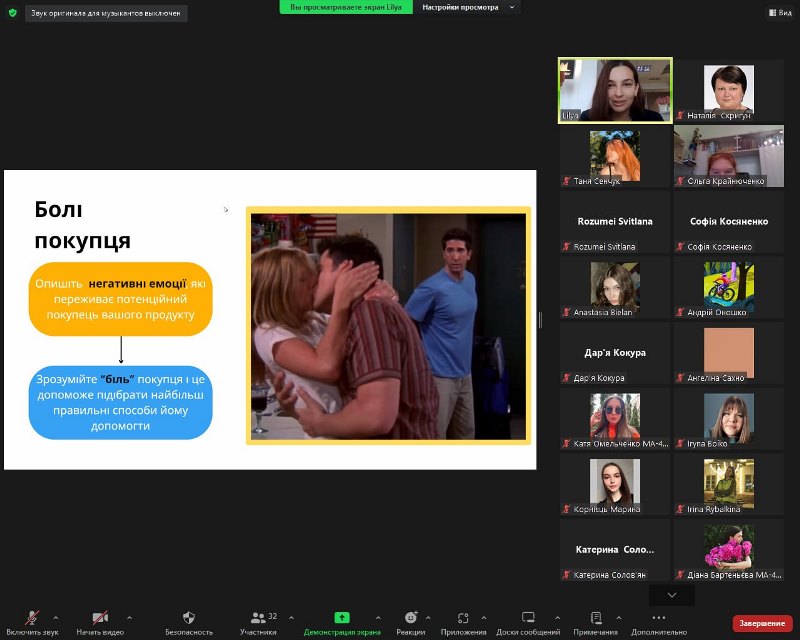Image resolution: width=800 pixels, height=640 pixels.
Task: Expand video options arrow beside camera
Action: tap(129, 618)
